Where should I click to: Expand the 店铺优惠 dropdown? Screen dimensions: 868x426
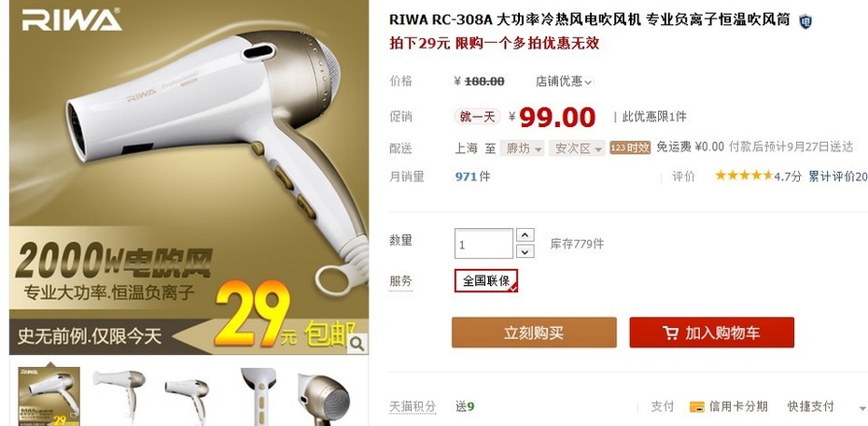pyautogui.click(x=564, y=81)
